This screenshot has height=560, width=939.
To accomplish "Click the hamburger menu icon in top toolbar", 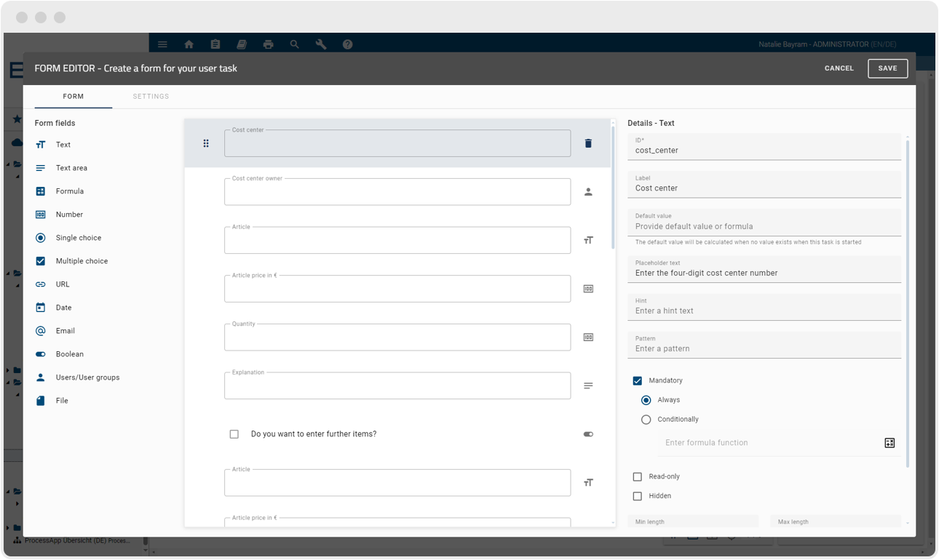I will [162, 44].
